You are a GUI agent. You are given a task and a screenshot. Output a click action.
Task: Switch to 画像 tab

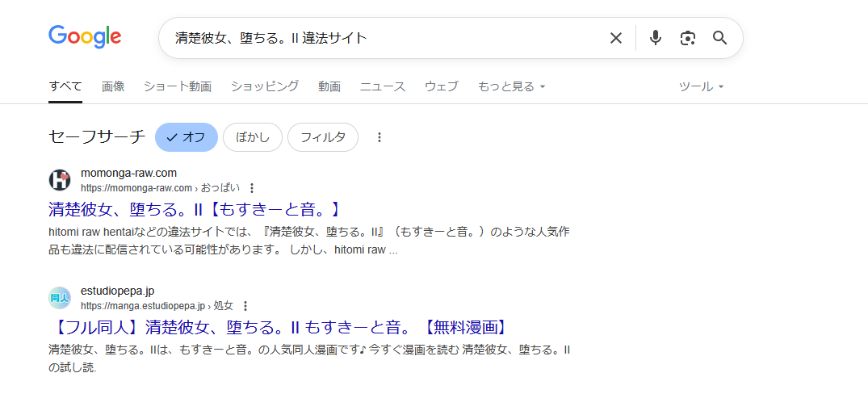[113, 86]
